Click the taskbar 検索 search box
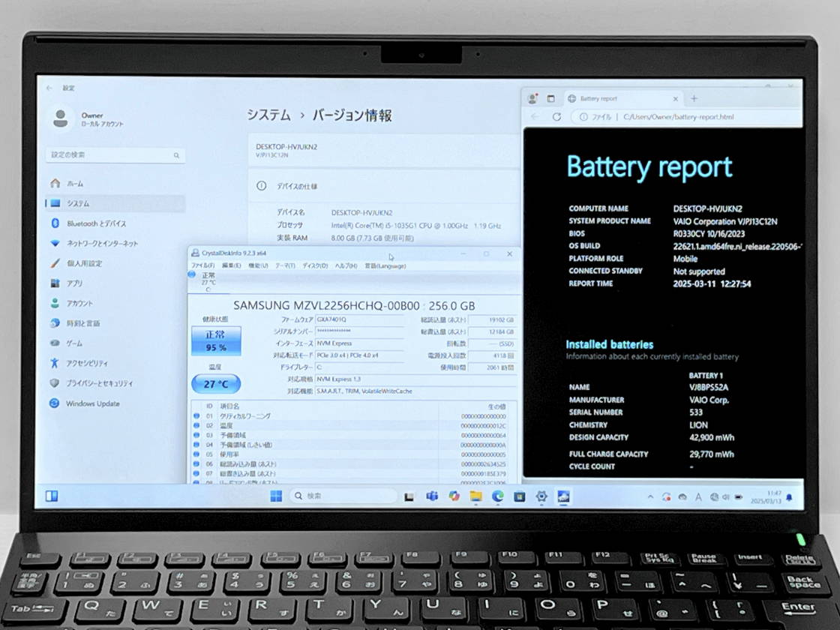This screenshot has width=840, height=630. click(343, 496)
